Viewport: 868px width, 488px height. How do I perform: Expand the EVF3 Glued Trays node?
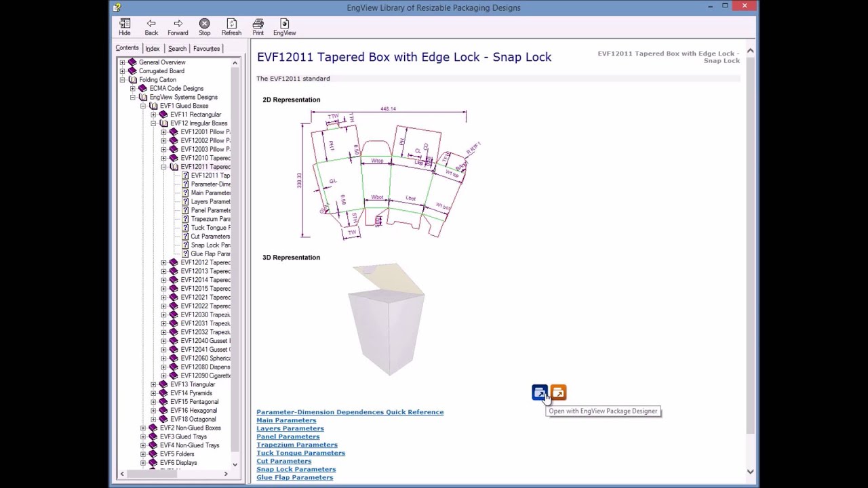point(143,437)
